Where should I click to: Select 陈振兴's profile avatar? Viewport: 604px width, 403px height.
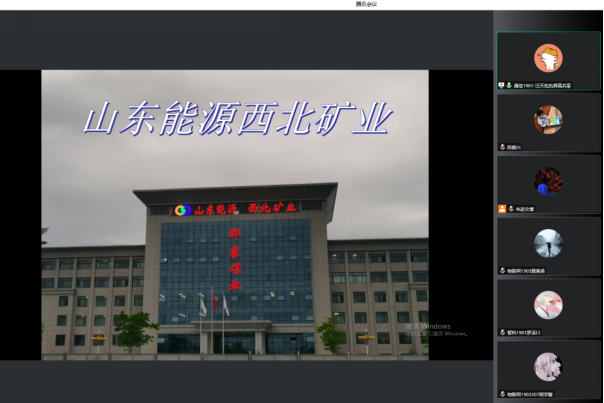pos(548,119)
